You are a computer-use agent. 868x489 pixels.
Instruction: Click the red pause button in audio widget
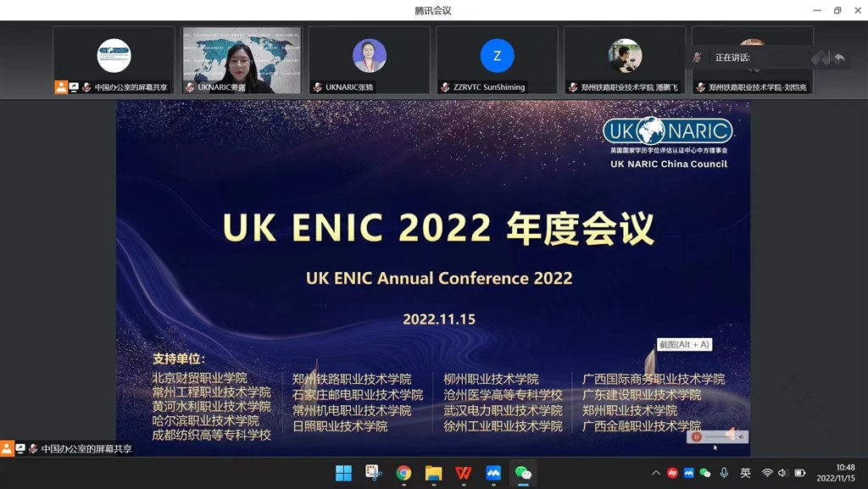pyautogui.click(x=697, y=436)
